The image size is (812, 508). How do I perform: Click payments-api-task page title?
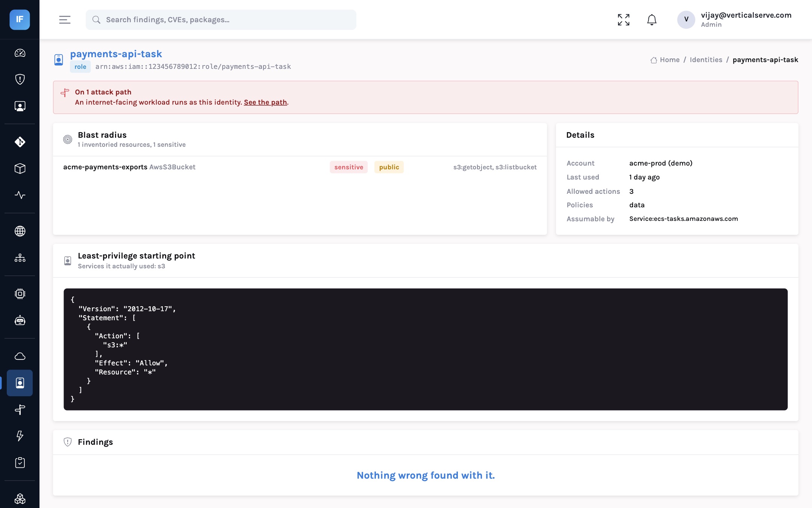(x=116, y=54)
